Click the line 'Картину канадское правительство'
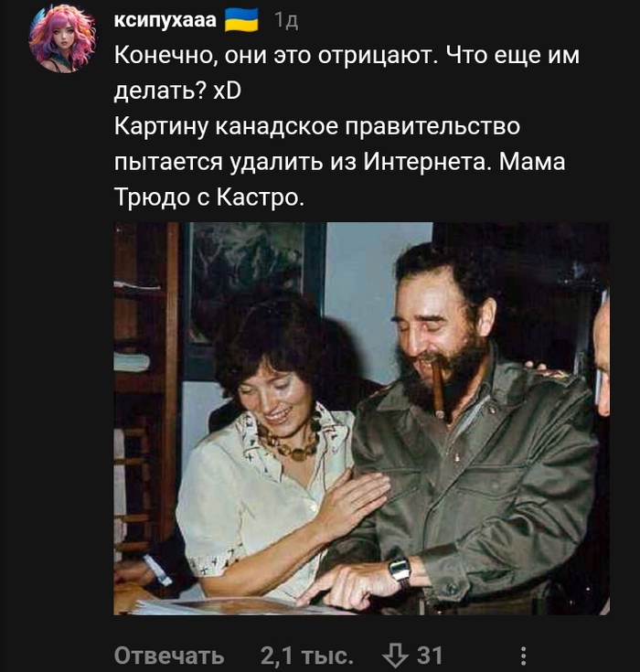Screen dimensions: 640x672 [317, 127]
